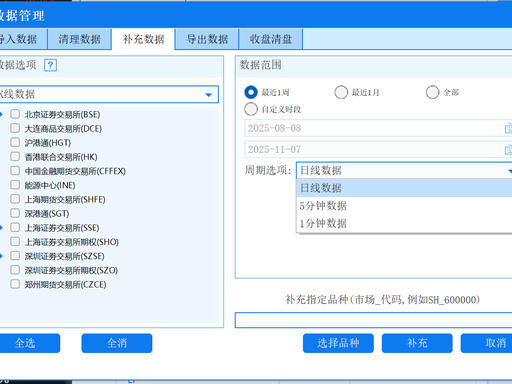Image resolution: width=512 pixels, height=384 pixels.
Task: Switch to the 导入数据 tab
Action: pos(23,39)
